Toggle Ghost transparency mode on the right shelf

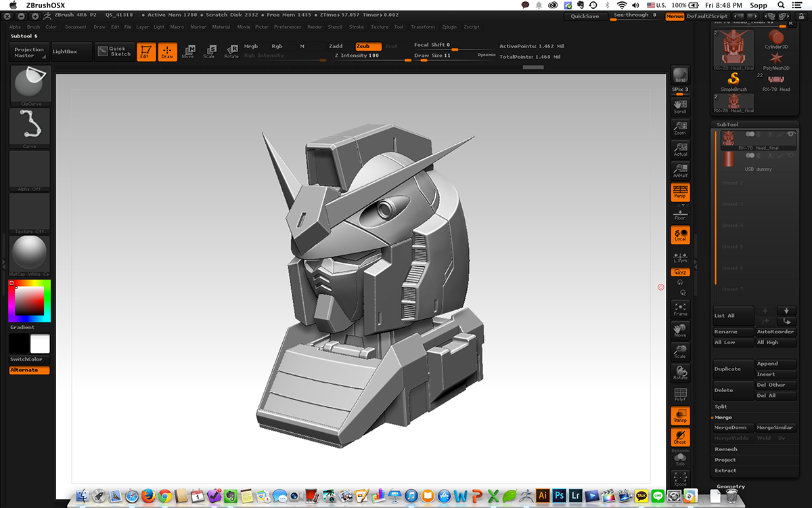pos(680,437)
